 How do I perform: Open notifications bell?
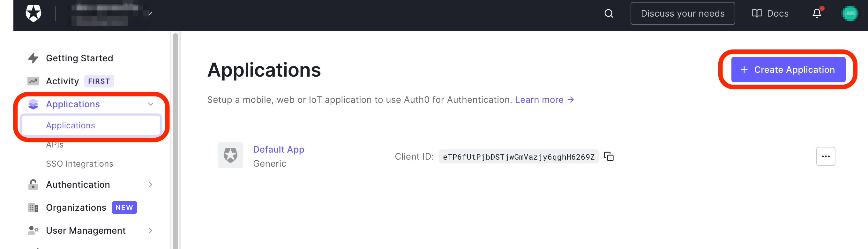[817, 13]
